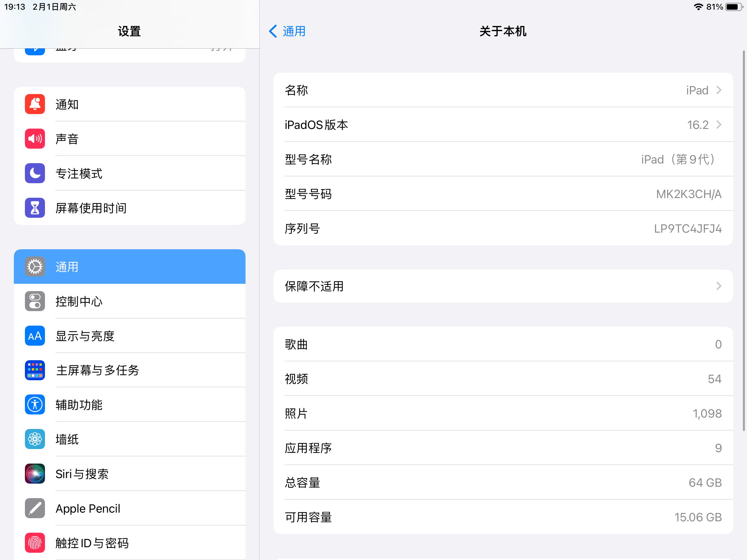Expand the 名称 row chevron
Viewport: 747px width, 560px height.
719,90
